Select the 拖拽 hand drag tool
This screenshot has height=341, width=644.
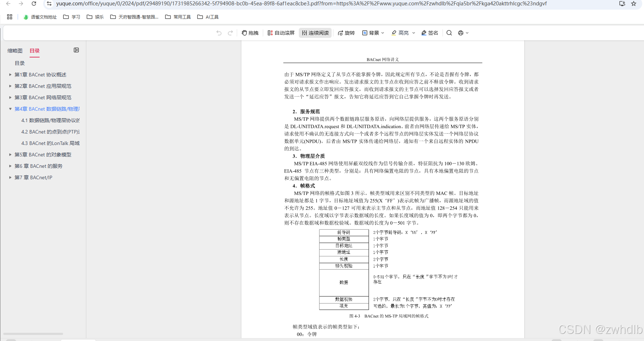pyautogui.click(x=250, y=33)
